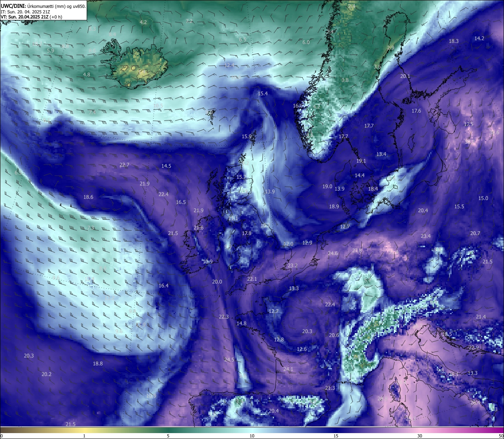Select the 22.1 value near the Channel
504x439 pixels.
(252, 279)
